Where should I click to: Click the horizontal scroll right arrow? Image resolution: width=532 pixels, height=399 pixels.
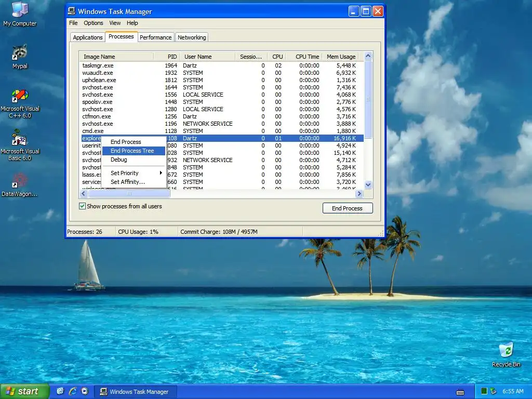[x=360, y=194]
